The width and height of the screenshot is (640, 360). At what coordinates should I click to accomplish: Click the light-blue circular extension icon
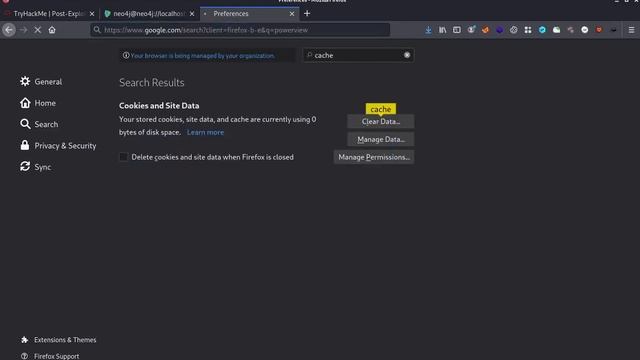pos(542,30)
